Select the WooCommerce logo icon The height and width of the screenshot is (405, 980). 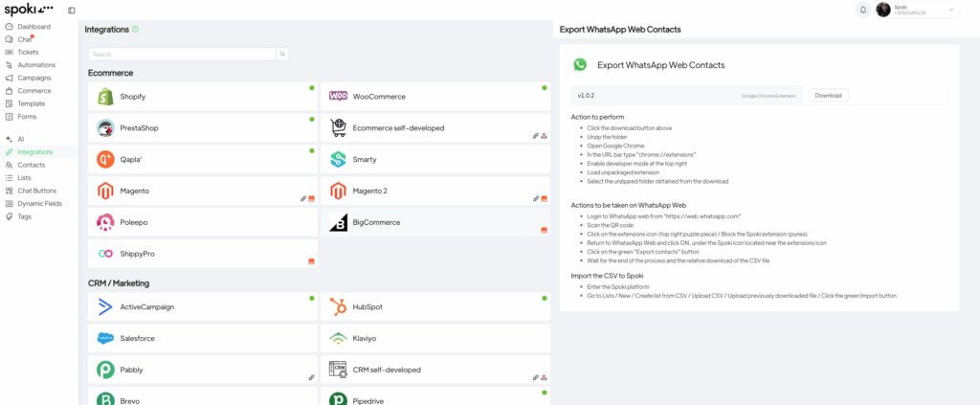[338, 97]
